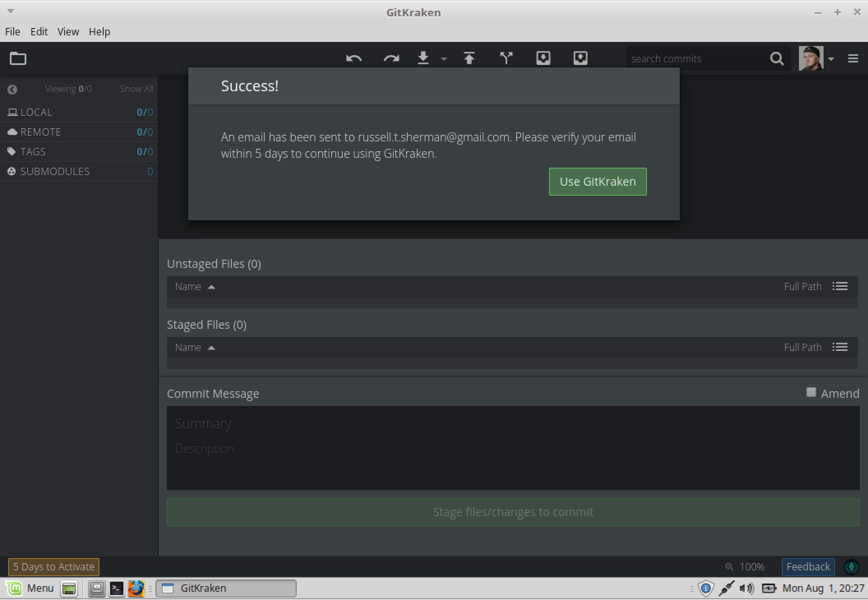Open the Mint Menu button

tap(30, 588)
